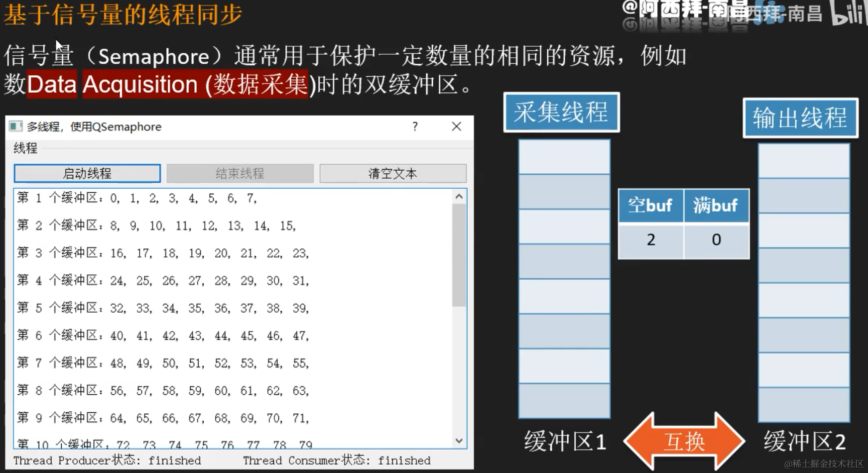The image size is (868, 473).
Task: Click the scrollbar up arrow
Action: (x=458, y=195)
